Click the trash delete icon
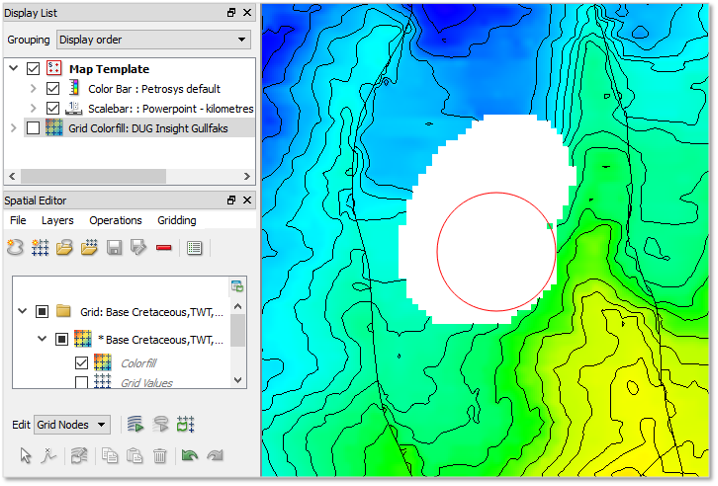 point(160,456)
